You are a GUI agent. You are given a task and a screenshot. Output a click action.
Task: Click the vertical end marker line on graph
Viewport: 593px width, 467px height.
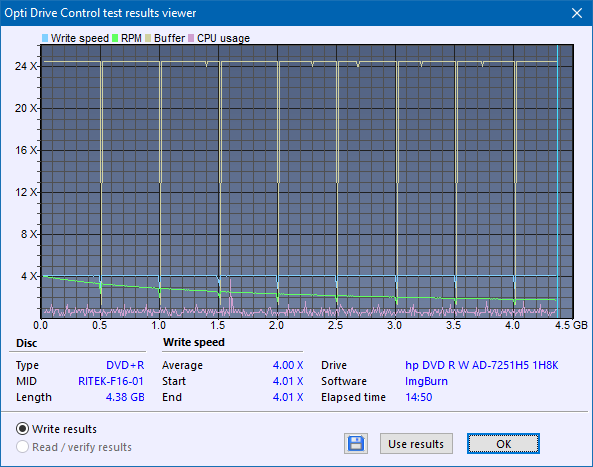click(557, 182)
